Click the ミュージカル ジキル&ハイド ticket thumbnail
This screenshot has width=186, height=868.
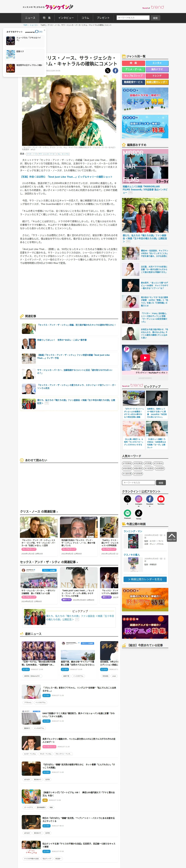point(10,41)
